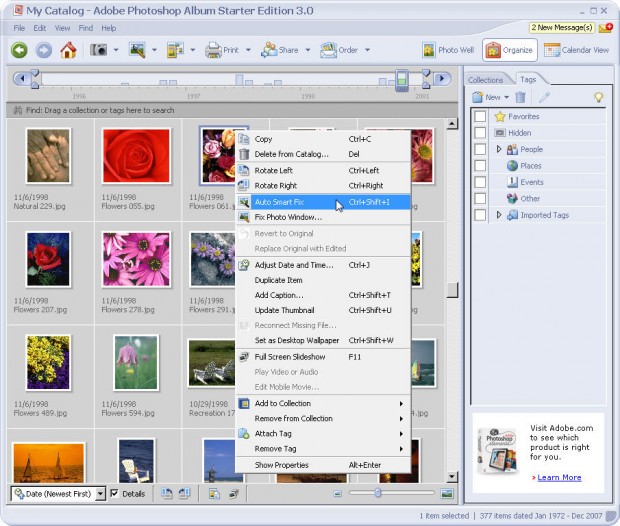Click the slideshow icon in bottom bar
Viewport: 620px width, 526px height.
(x=234, y=494)
